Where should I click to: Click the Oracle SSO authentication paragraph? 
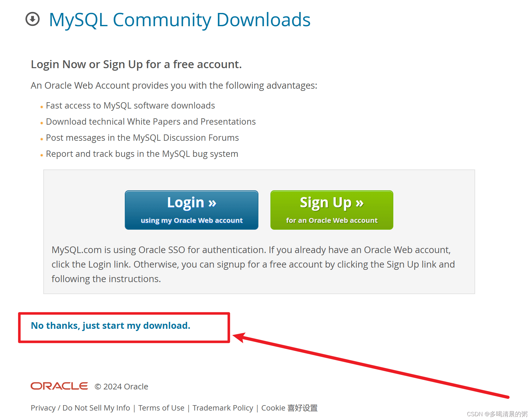(253, 264)
